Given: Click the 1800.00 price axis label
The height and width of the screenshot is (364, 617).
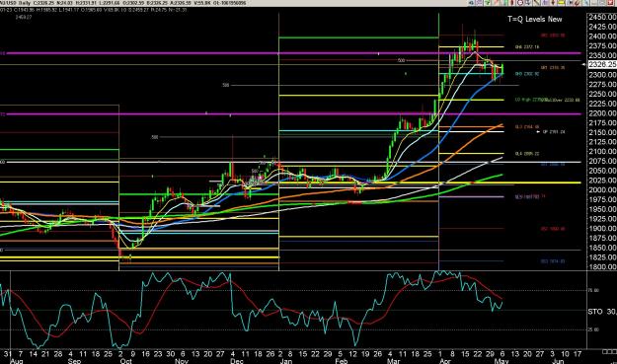Looking at the screenshot, I should (x=602, y=267).
